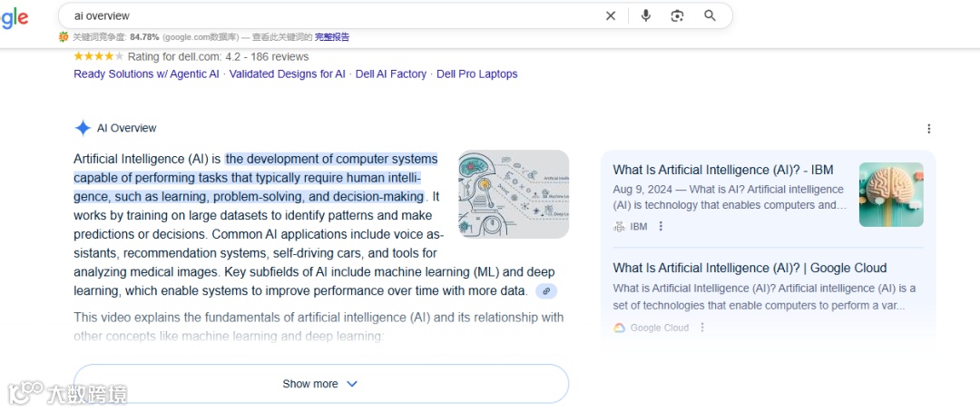
Task: Open Dell AI Factory link
Action: pyautogui.click(x=390, y=74)
